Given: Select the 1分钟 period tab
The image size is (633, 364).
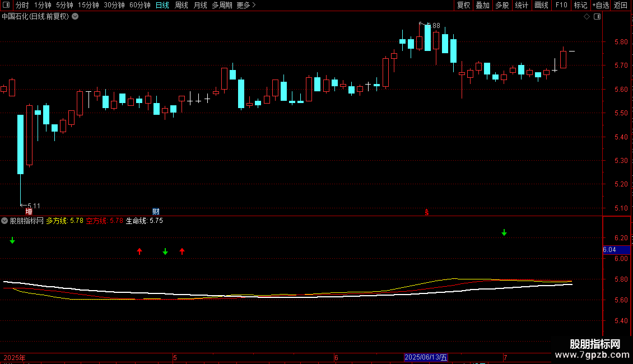Looking at the screenshot, I should coord(43,5).
